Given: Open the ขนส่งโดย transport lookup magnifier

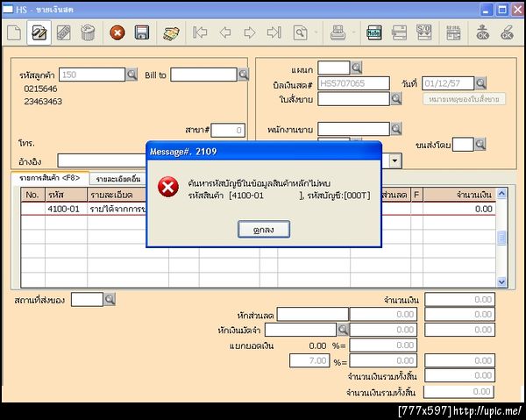Looking at the screenshot, I should [480, 145].
